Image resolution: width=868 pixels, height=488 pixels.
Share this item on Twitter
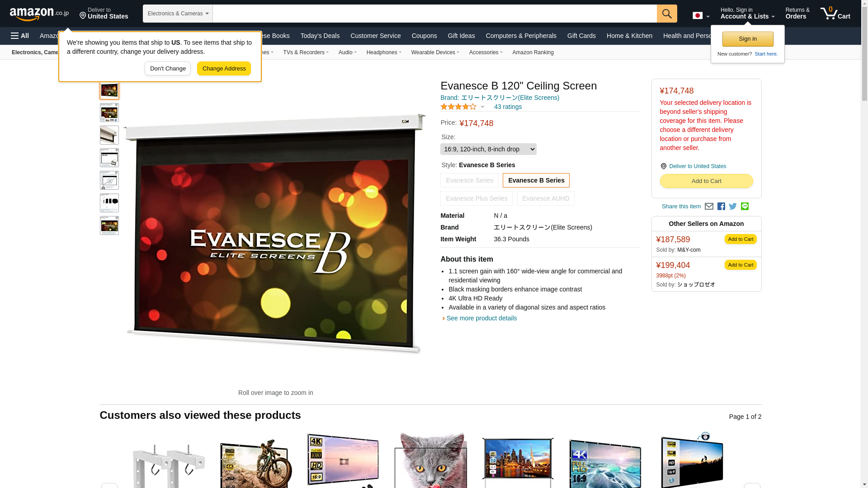coord(733,206)
